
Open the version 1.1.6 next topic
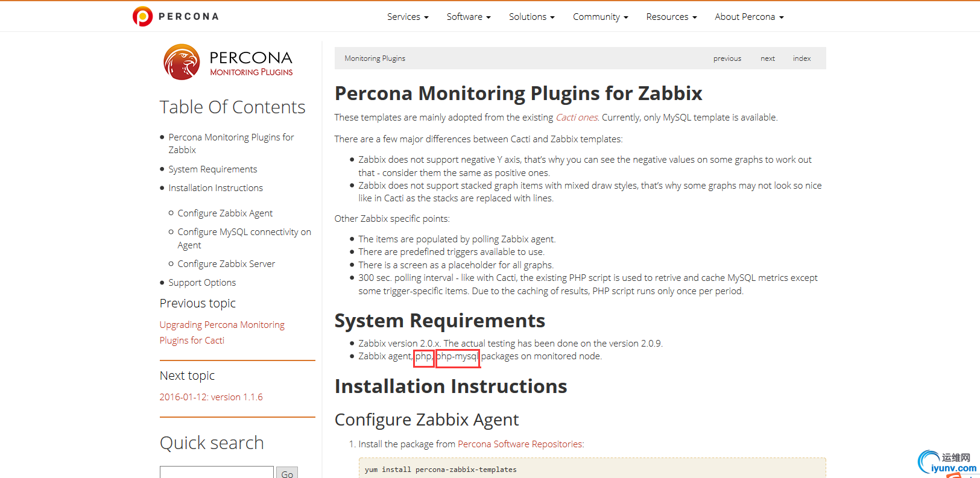pos(211,397)
